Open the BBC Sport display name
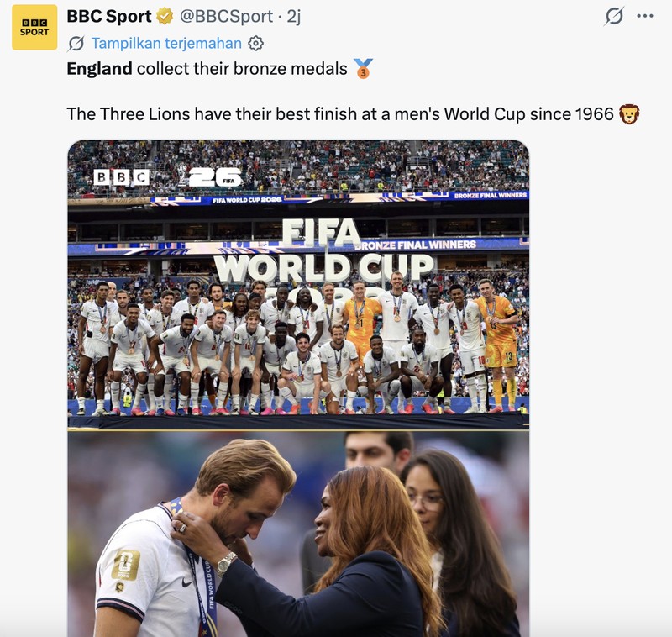Screen dimensions: 672x637 tap(109, 16)
